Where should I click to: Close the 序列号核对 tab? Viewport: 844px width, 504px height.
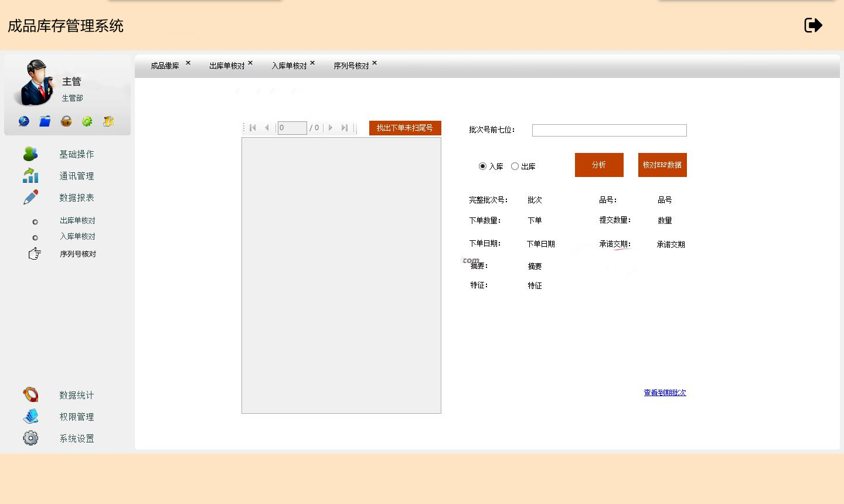tap(375, 63)
